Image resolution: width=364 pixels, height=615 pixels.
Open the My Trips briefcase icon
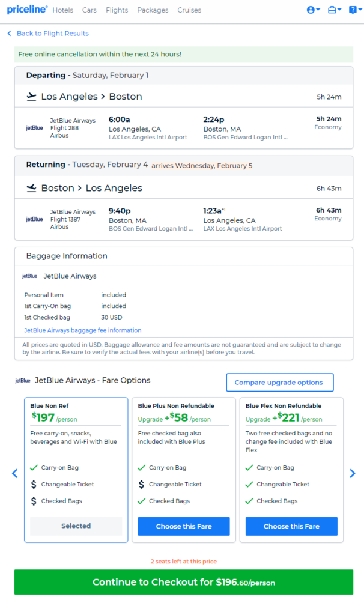[x=334, y=10]
